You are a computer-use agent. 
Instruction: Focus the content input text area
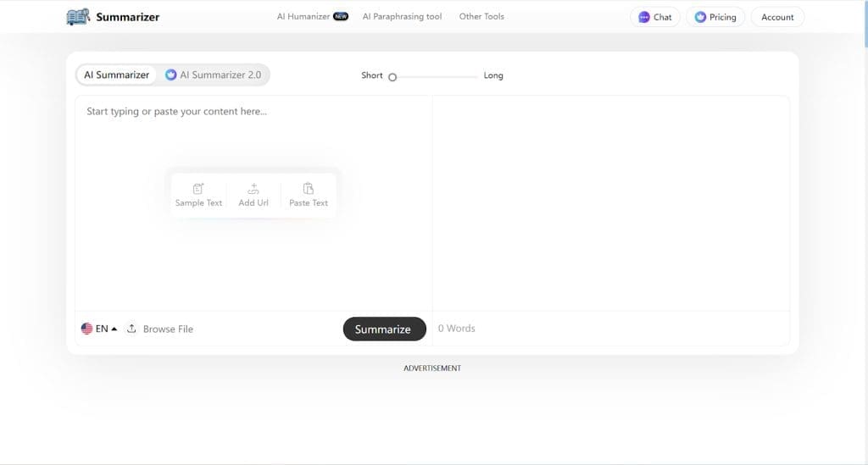(x=253, y=203)
